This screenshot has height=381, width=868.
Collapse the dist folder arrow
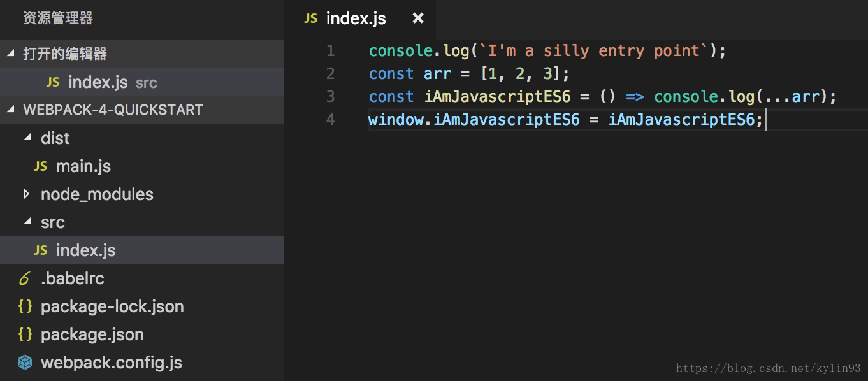tap(27, 138)
